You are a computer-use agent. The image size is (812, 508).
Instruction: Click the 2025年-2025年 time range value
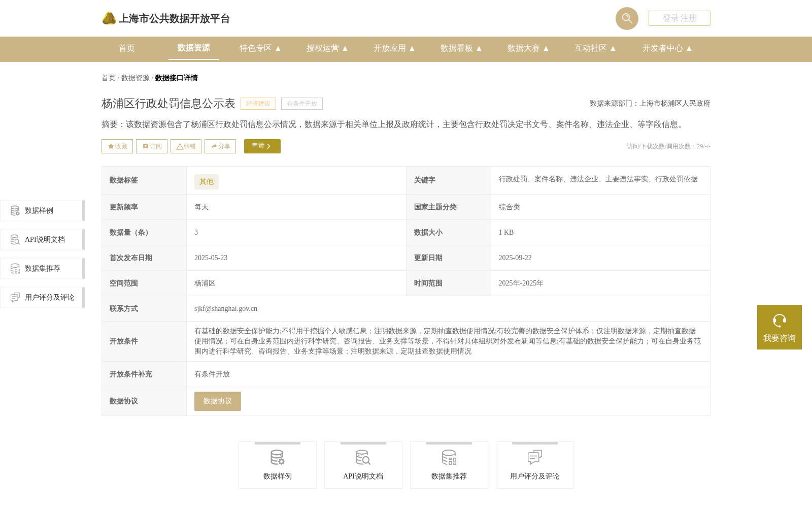tap(521, 283)
